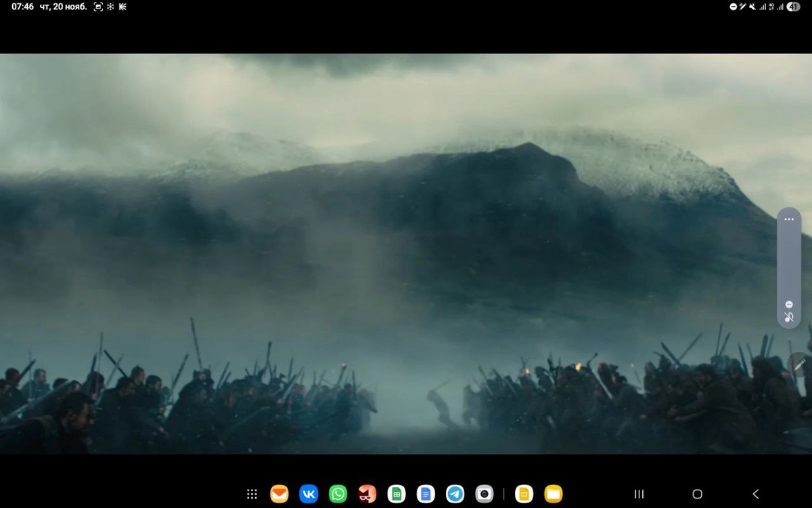This screenshot has width=812, height=508.
Task: Open the yellow My Files folder app
Action: (x=554, y=494)
